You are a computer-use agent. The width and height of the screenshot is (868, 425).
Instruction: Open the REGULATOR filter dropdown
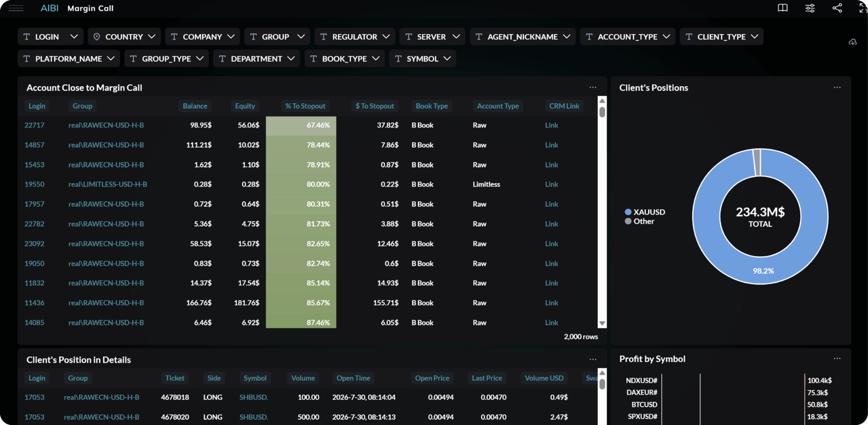(x=355, y=37)
